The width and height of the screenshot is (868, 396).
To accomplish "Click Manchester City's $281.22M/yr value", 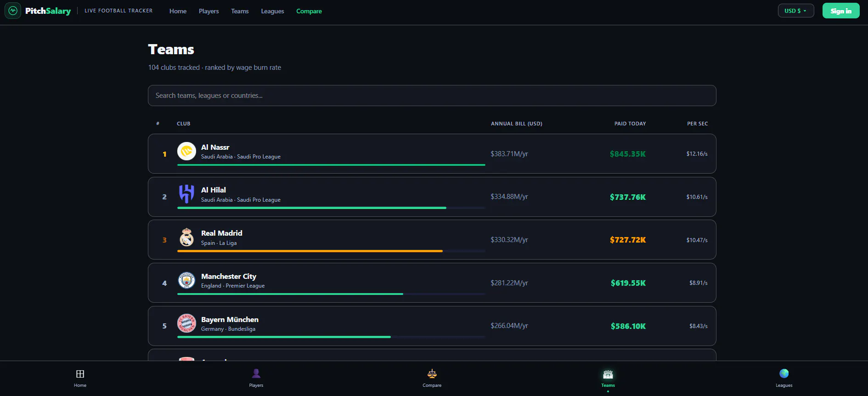I will 509,283.
